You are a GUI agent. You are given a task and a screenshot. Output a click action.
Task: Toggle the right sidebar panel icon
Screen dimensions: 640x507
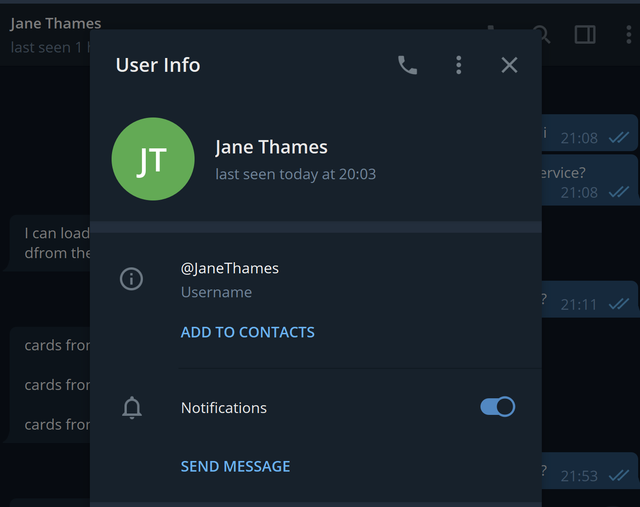(585, 34)
